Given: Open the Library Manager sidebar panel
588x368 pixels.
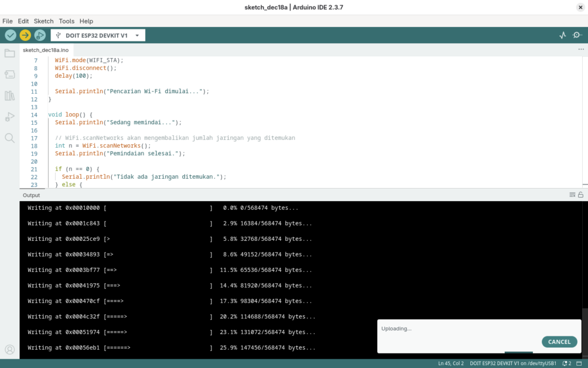Looking at the screenshot, I should pos(10,95).
